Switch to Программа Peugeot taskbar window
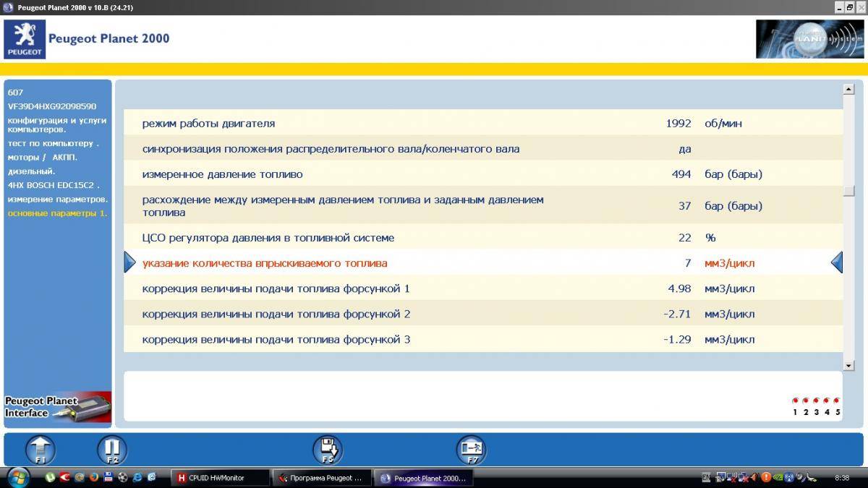Viewport: 868px width, 488px height. [x=320, y=478]
